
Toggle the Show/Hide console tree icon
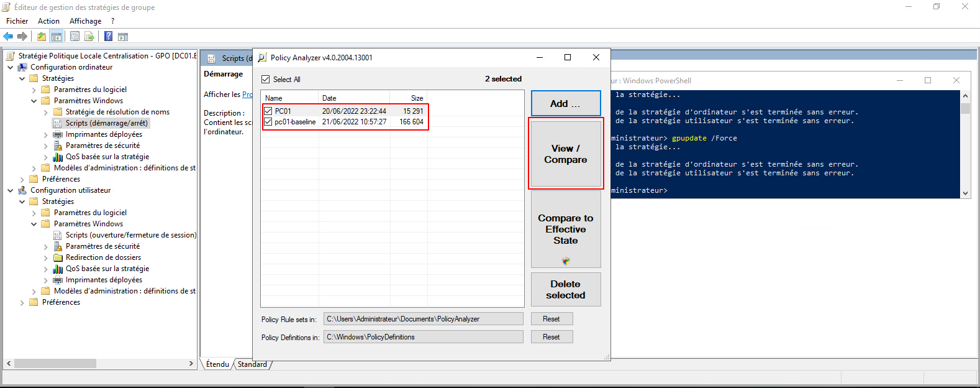click(57, 37)
